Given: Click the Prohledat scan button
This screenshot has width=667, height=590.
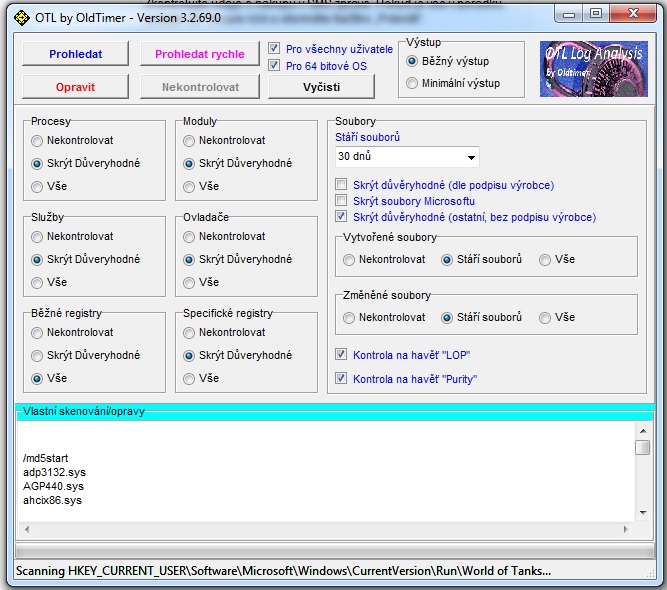Looking at the screenshot, I should (75, 54).
